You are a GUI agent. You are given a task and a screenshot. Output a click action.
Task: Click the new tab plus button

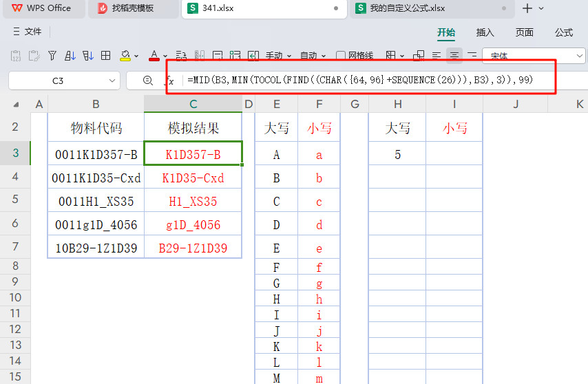click(x=527, y=8)
